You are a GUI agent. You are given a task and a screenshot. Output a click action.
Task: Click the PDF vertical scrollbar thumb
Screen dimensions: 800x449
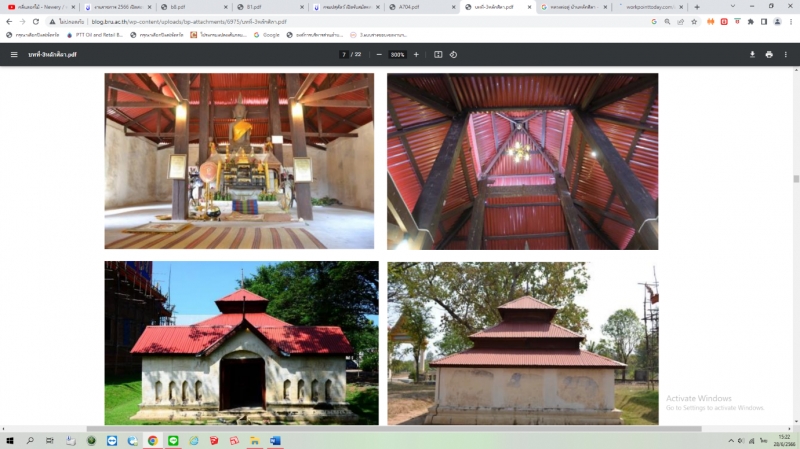pos(796,179)
